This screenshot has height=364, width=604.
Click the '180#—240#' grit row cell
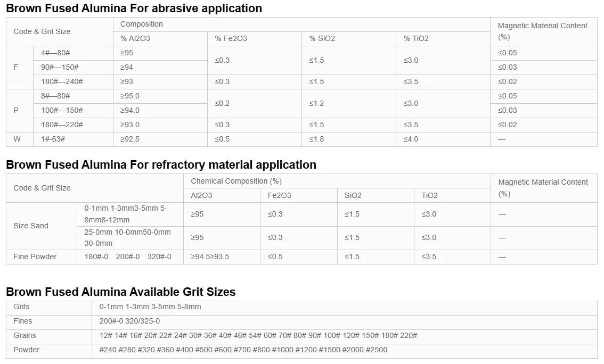(x=73, y=81)
